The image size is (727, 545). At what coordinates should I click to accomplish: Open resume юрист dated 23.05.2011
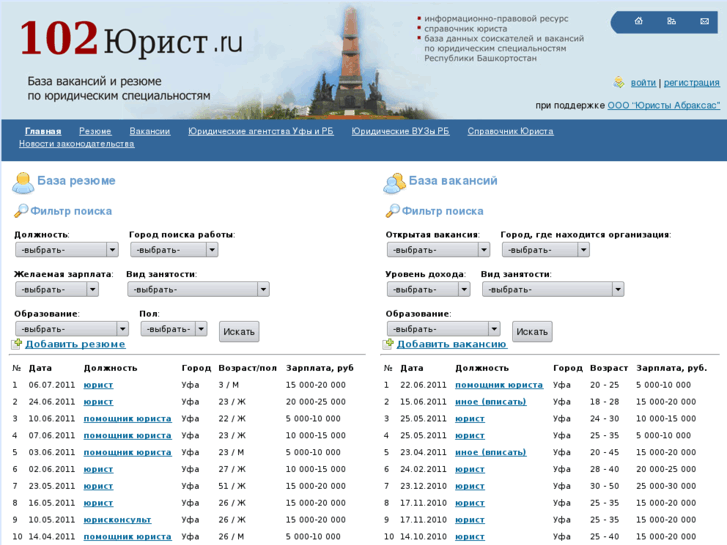coord(98,486)
